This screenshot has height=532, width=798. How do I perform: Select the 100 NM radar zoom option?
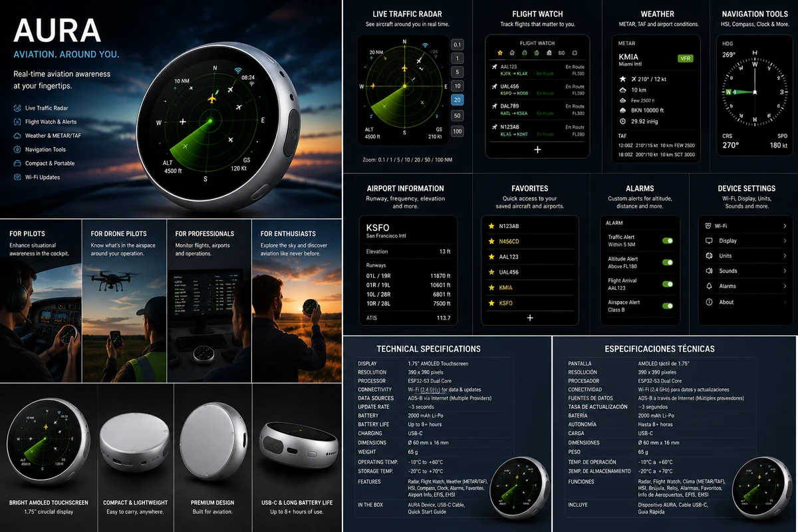pyautogui.click(x=457, y=132)
